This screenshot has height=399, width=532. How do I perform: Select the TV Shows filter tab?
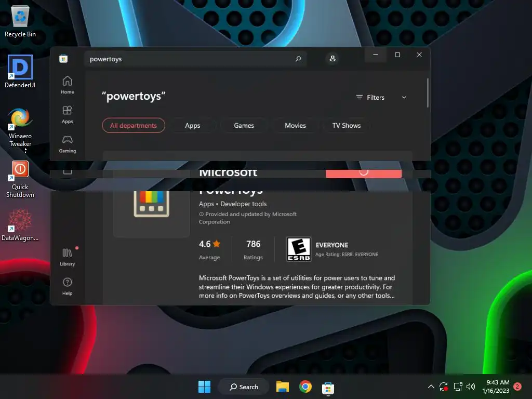[347, 126]
